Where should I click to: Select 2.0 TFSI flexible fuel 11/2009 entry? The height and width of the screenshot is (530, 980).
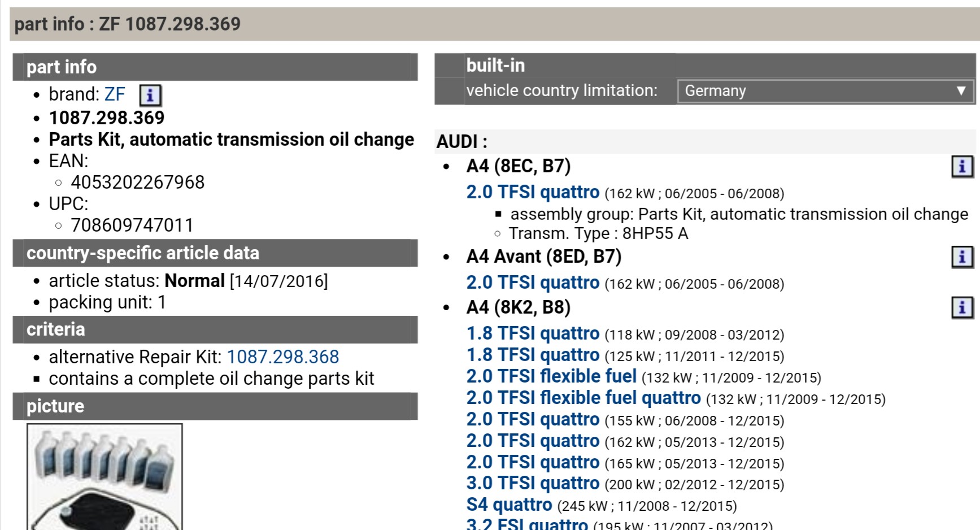point(551,377)
